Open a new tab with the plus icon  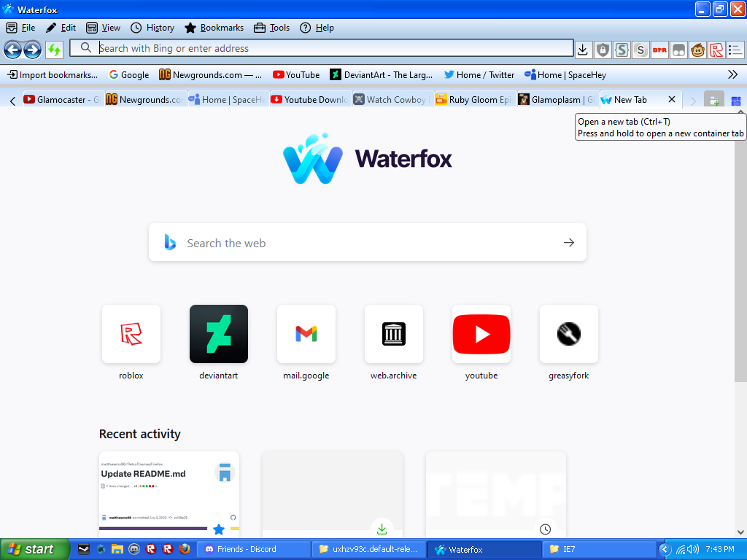point(713,100)
